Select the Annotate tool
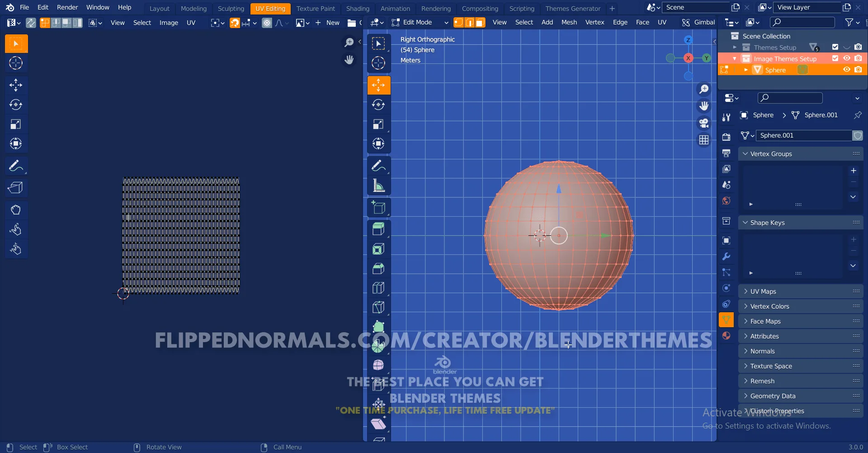 pos(16,166)
